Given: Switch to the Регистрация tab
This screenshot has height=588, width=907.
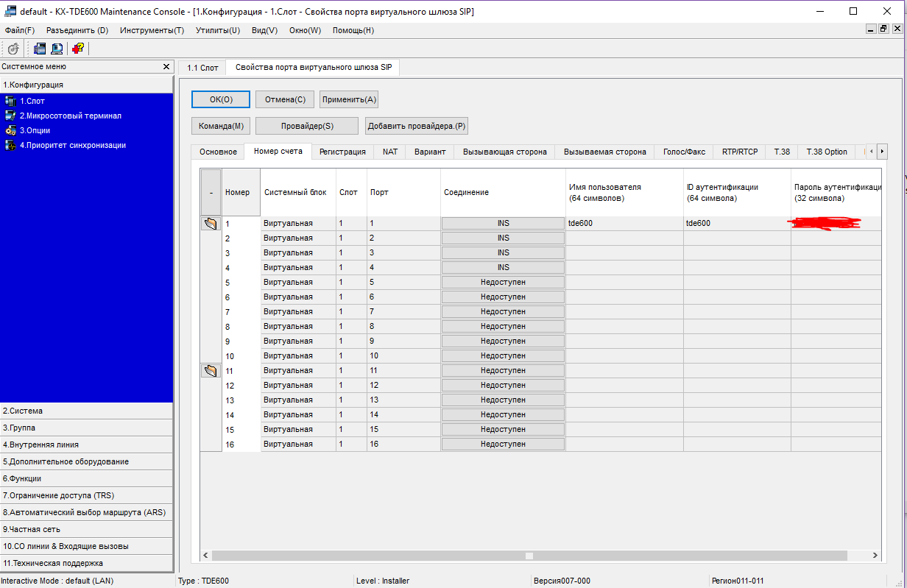Looking at the screenshot, I should [x=342, y=152].
